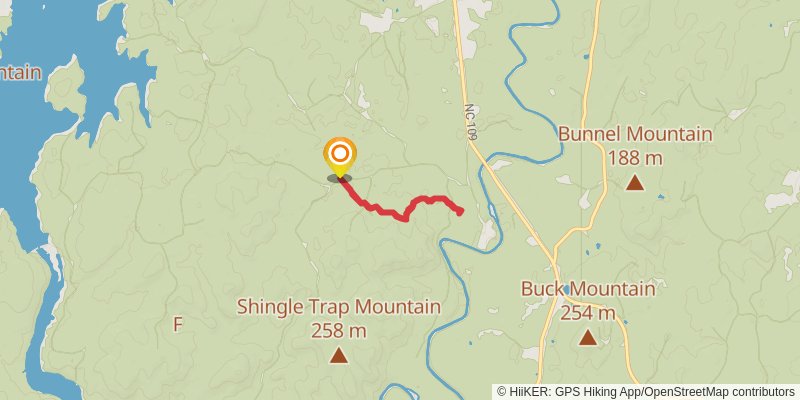Click the 254 m elevation label

588,313
